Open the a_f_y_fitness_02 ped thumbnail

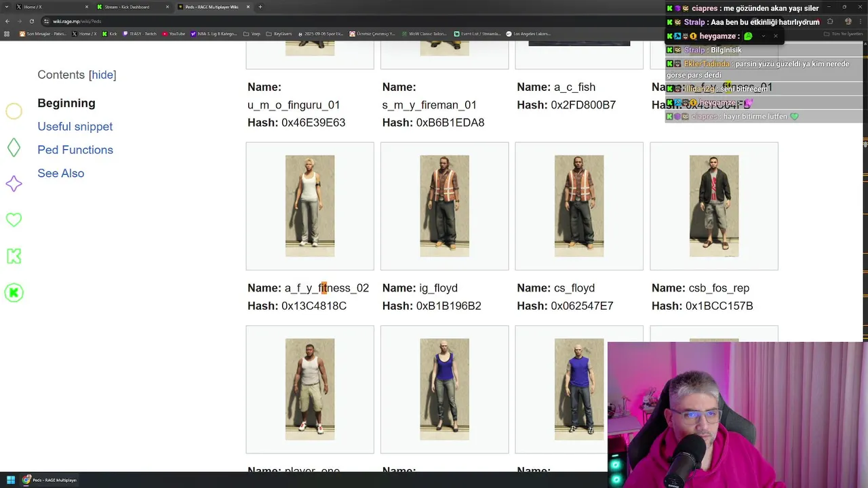point(310,206)
